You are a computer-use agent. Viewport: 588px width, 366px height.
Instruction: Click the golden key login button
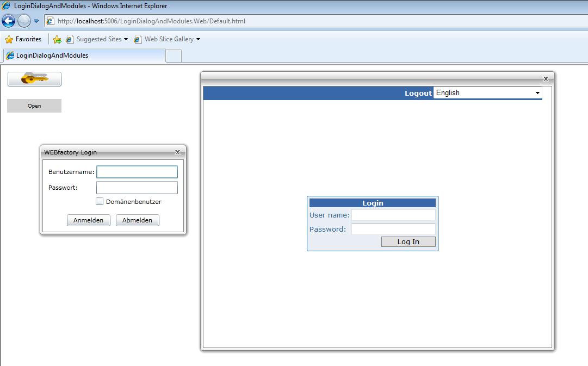coord(34,79)
